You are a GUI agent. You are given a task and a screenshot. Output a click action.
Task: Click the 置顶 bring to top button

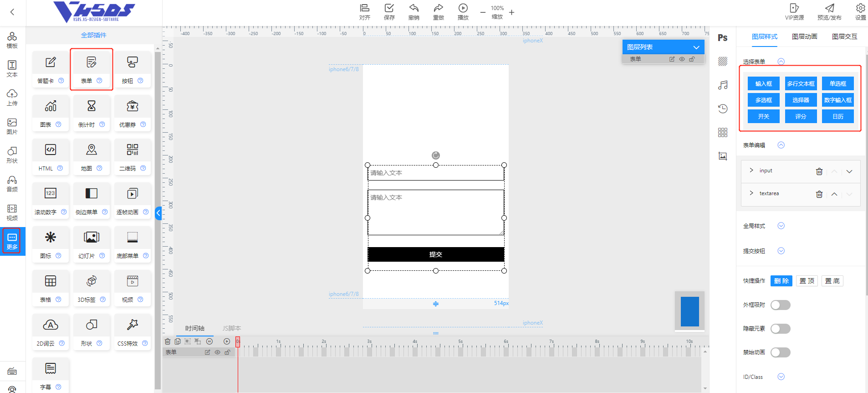click(x=807, y=281)
